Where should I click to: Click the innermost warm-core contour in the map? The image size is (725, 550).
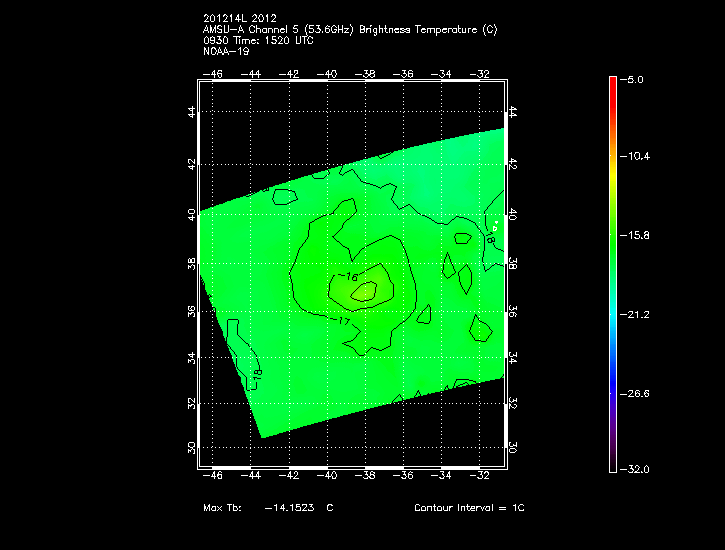click(365, 291)
